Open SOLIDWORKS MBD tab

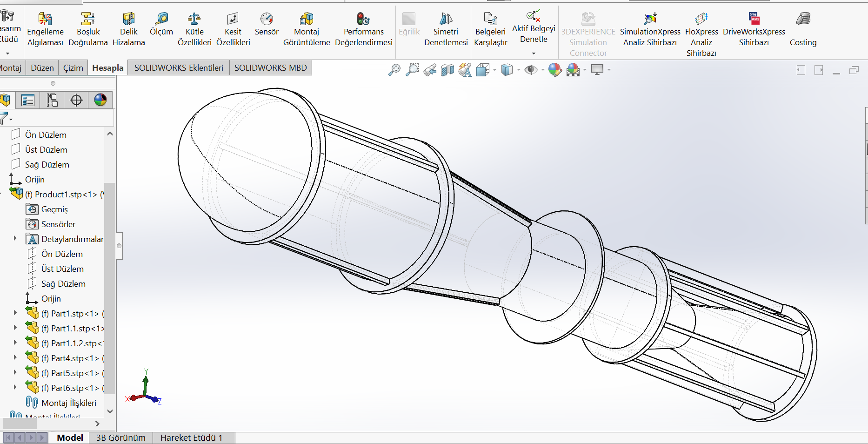[x=271, y=68]
